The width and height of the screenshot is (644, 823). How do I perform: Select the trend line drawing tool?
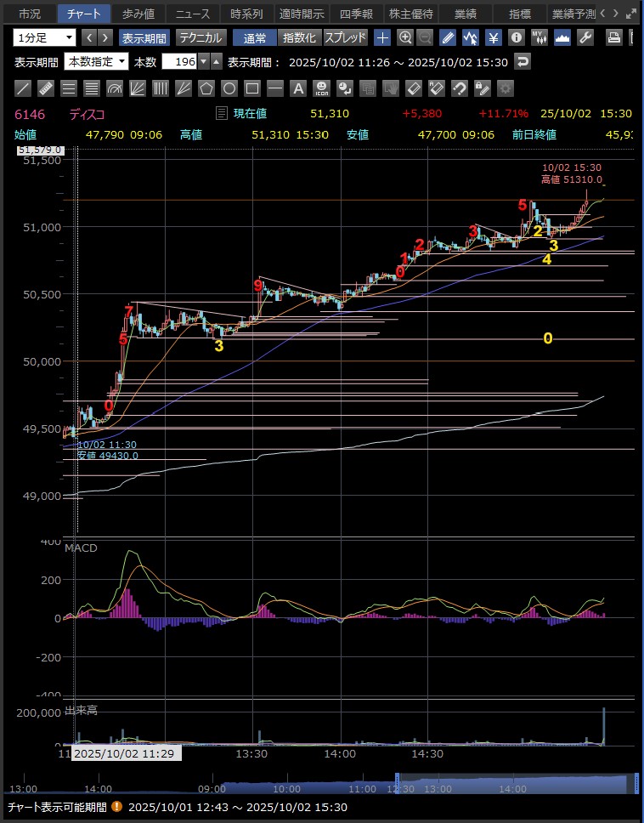[x=23, y=88]
